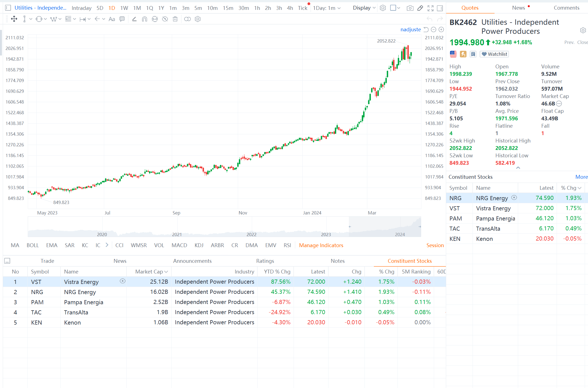
Task: Click the overlapping circles compare icon
Action: coord(187,19)
